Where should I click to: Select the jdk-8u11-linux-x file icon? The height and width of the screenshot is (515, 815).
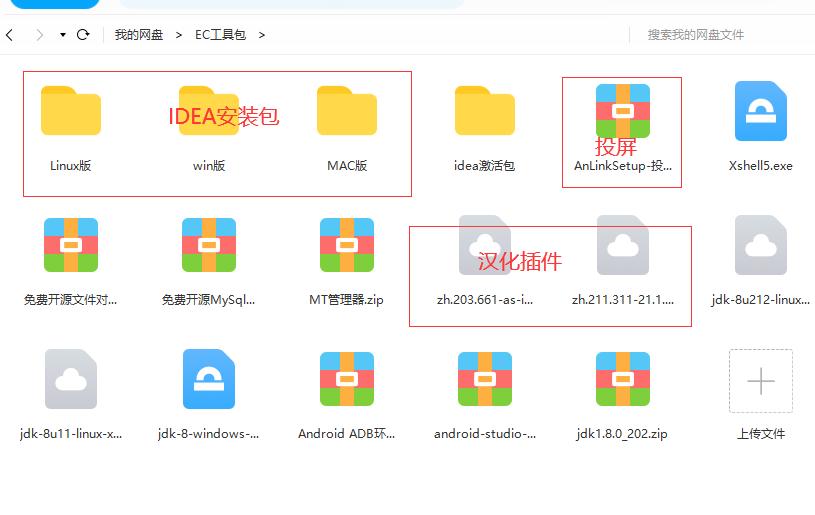click(x=71, y=379)
